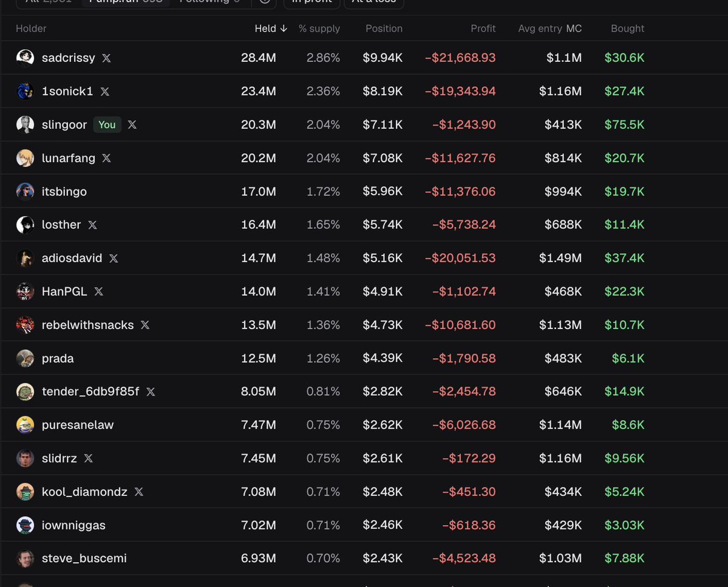
Task: Click iownniggas's avatar
Action: [25, 525]
